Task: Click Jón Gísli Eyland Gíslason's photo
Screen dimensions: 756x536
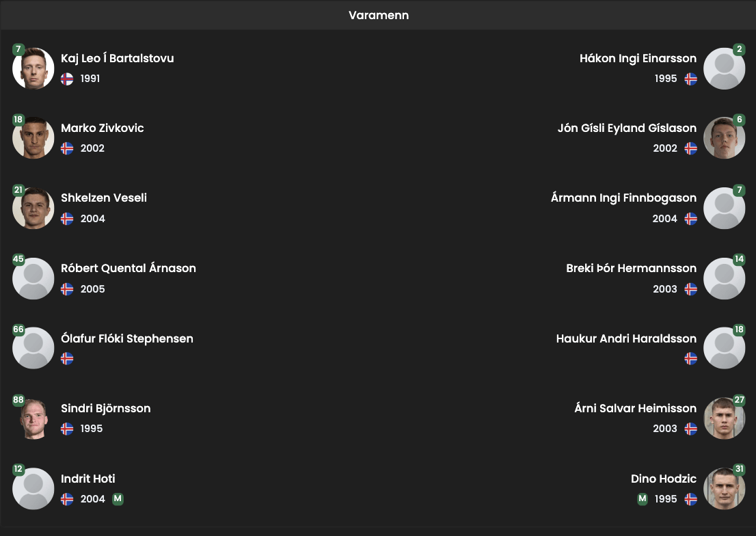Action: [x=724, y=138]
